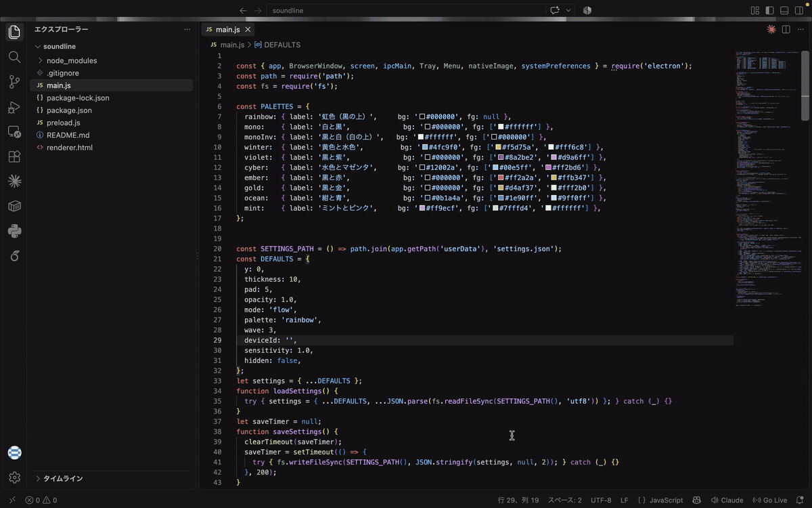The height and width of the screenshot is (508, 812).
Task: Toggle the secondary side bar visibility
Action: pyautogui.click(x=800, y=10)
